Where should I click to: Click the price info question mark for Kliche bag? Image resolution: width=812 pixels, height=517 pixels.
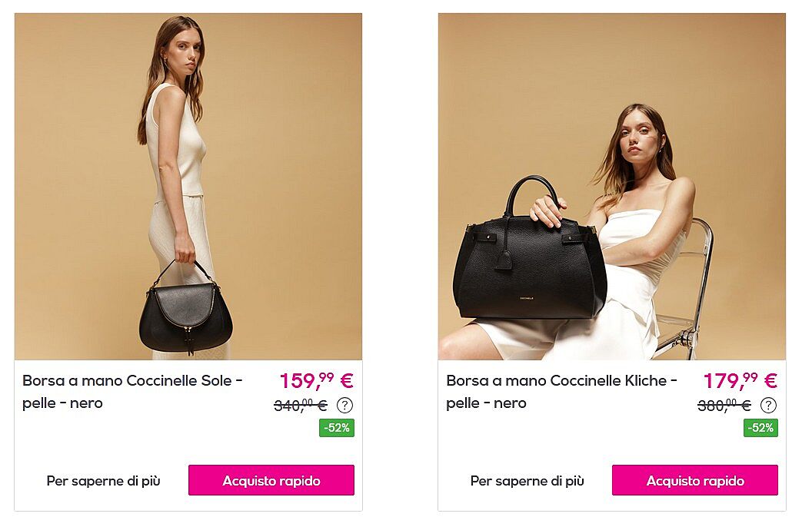(x=768, y=405)
